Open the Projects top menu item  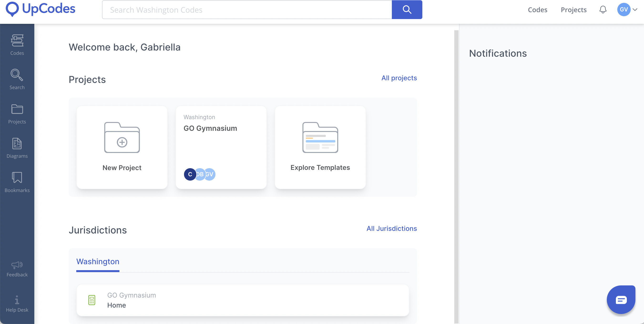[573, 10]
